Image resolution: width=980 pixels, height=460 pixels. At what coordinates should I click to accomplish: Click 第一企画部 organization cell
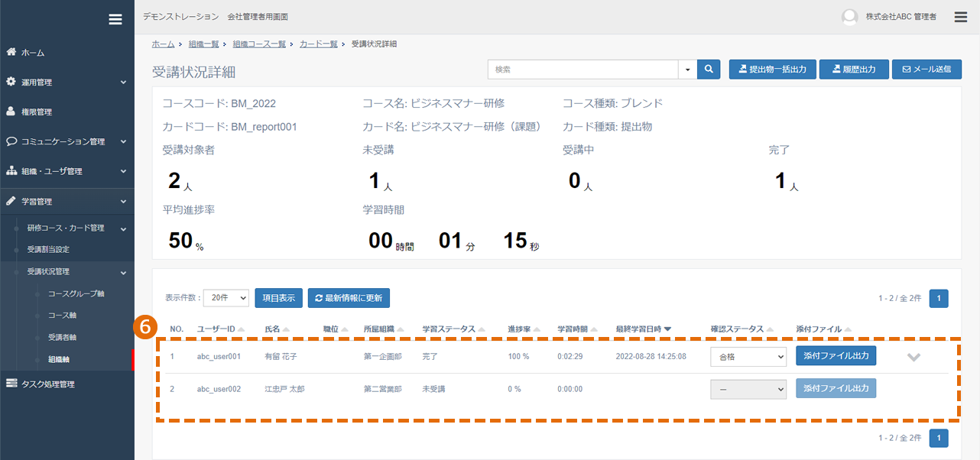pos(382,356)
